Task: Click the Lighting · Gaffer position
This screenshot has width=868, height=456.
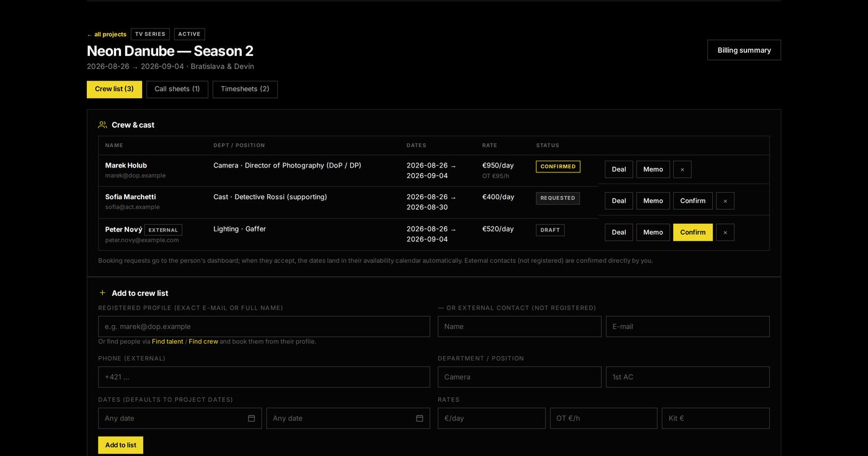Action: click(x=239, y=229)
